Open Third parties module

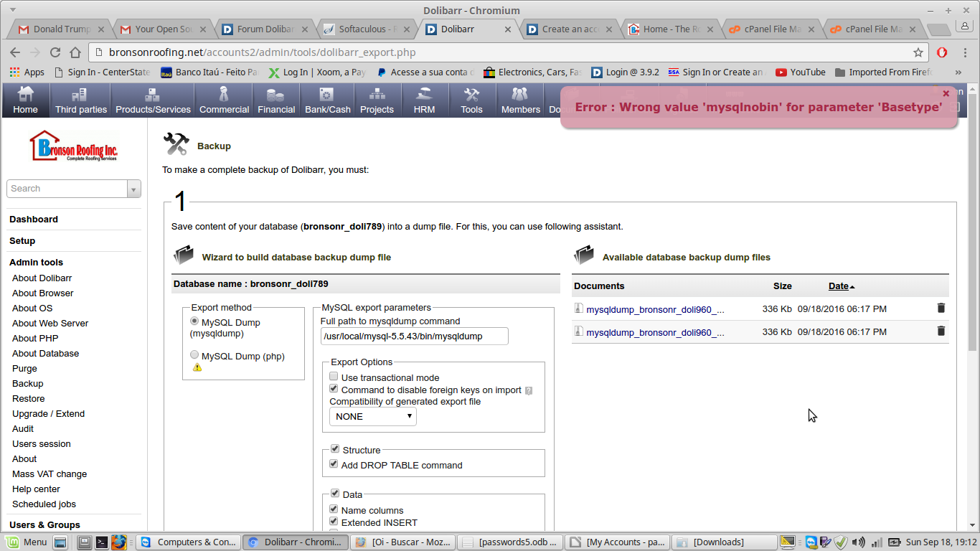pyautogui.click(x=80, y=100)
